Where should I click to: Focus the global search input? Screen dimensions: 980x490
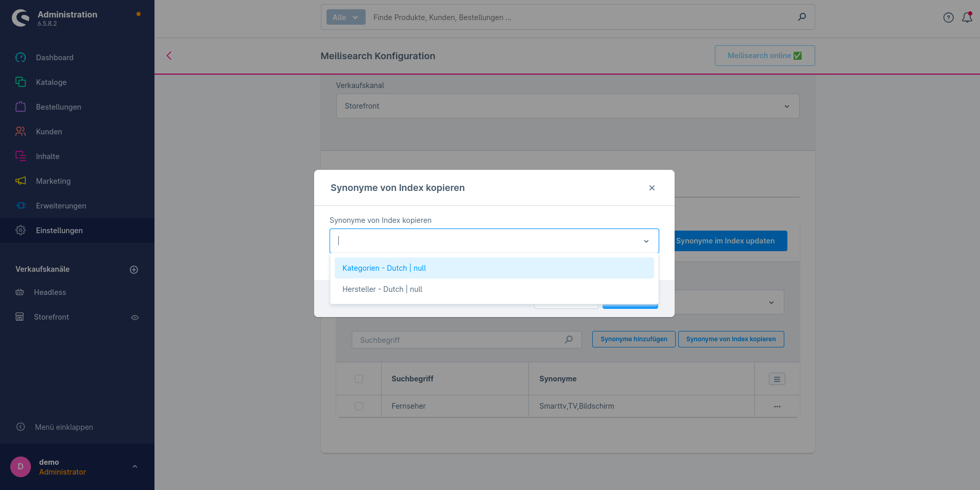tap(582, 17)
